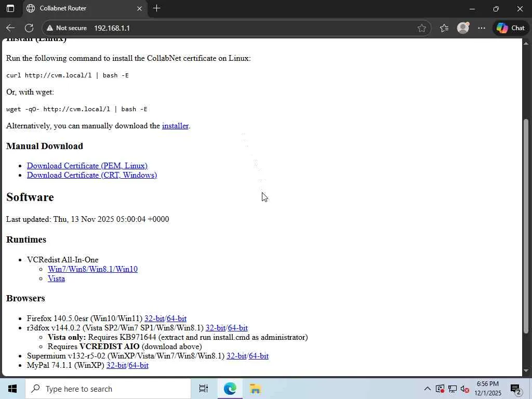Show hidden system tray icons
This screenshot has width=532, height=399.
(428, 389)
